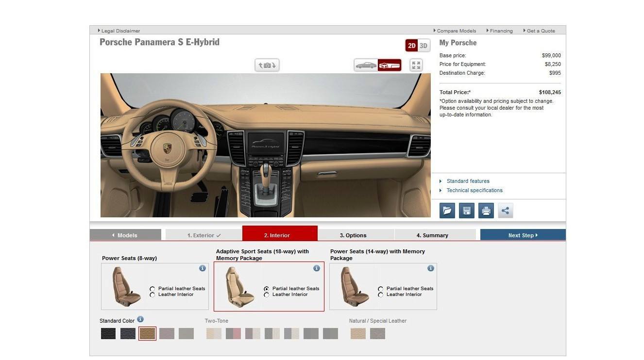
Task: Choose the black standard color swatch
Action: click(x=108, y=333)
